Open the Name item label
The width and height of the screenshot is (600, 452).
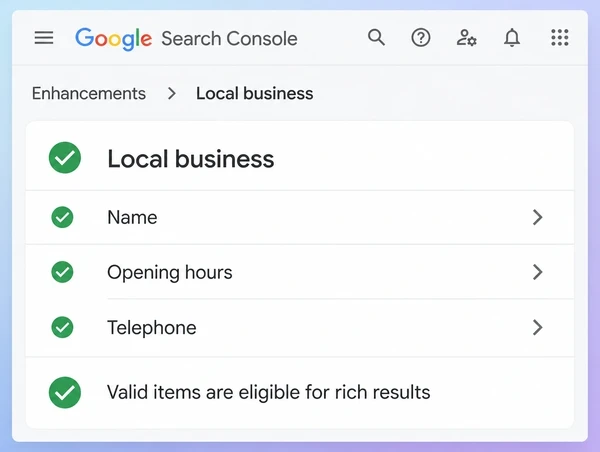click(132, 217)
